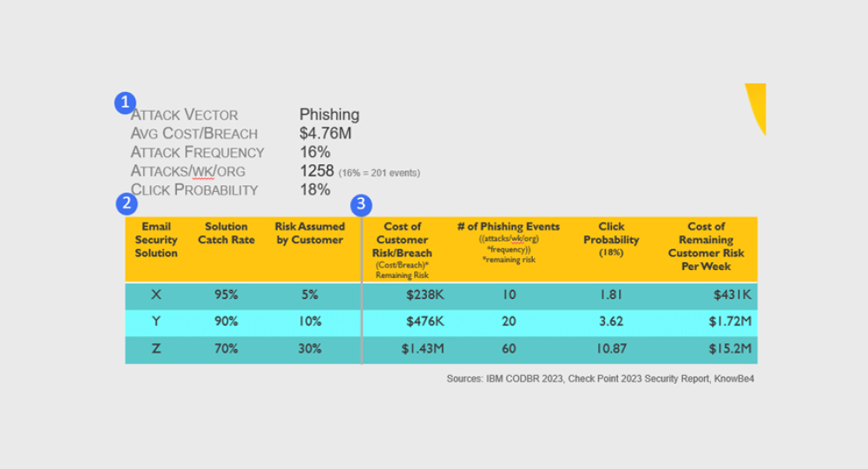This screenshot has width=868, height=469.
Task: Select the $1.43M cost cell
Action: [423, 348]
